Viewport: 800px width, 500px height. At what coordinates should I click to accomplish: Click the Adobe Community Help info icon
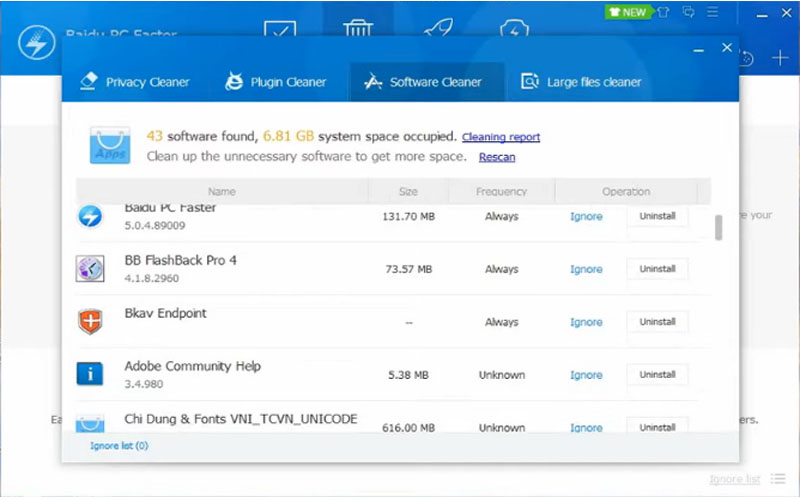tap(90, 374)
